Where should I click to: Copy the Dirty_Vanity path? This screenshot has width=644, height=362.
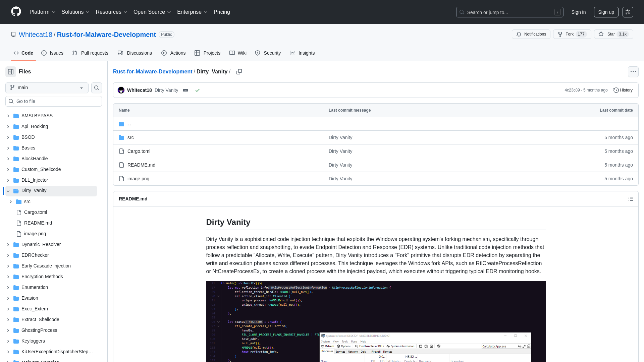click(x=239, y=72)
